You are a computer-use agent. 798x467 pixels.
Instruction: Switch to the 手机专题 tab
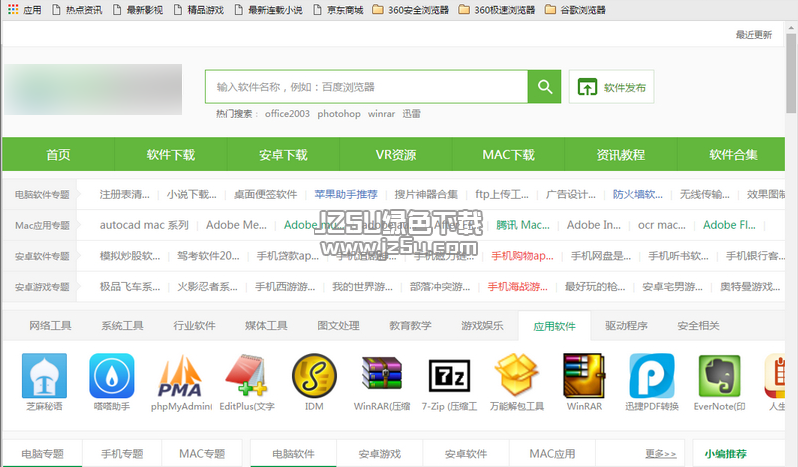[x=122, y=453]
